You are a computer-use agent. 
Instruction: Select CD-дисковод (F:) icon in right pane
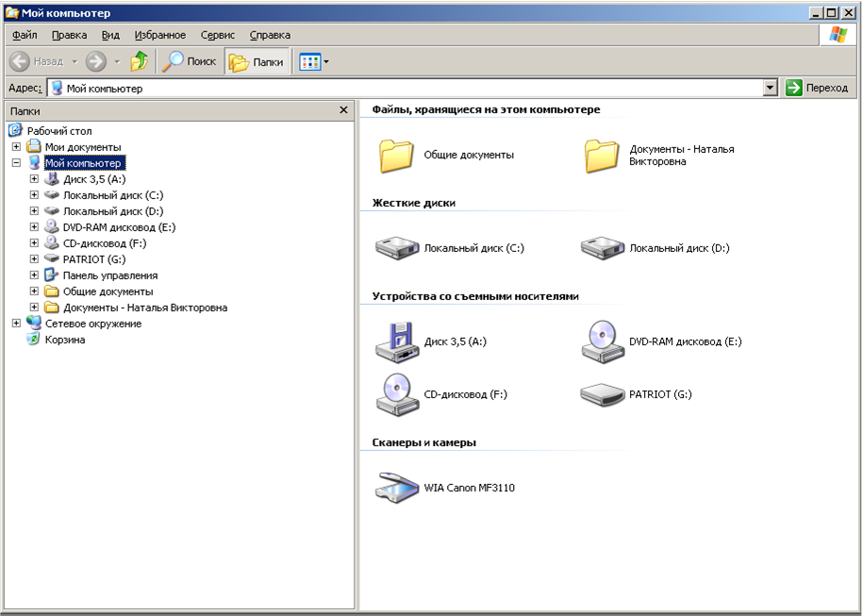pos(397,394)
